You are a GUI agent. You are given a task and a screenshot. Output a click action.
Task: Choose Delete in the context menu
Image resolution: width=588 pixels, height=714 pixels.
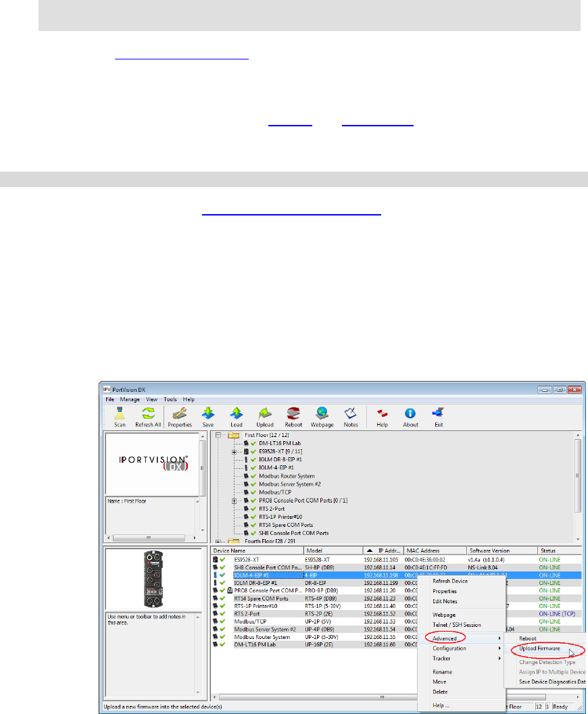(x=462, y=692)
